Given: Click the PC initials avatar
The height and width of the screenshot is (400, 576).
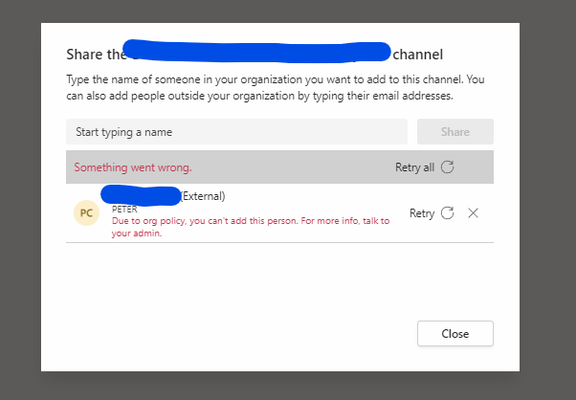Looking at the screenshot, I should [86, 213].
